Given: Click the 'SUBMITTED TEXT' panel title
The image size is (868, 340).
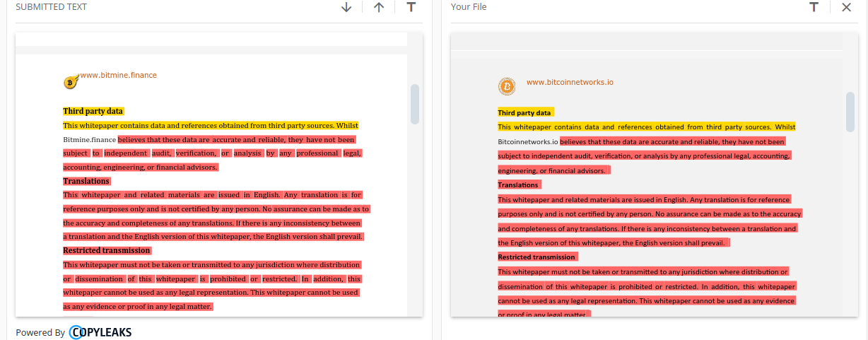Looking at the screenshot, I should 52,7.
